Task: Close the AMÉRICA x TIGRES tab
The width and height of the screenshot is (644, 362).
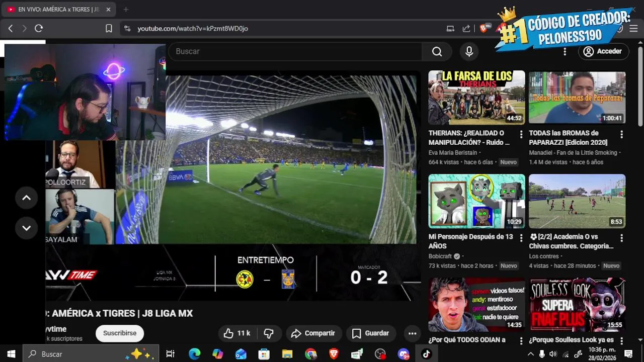Action: click(x=108, y=9)
